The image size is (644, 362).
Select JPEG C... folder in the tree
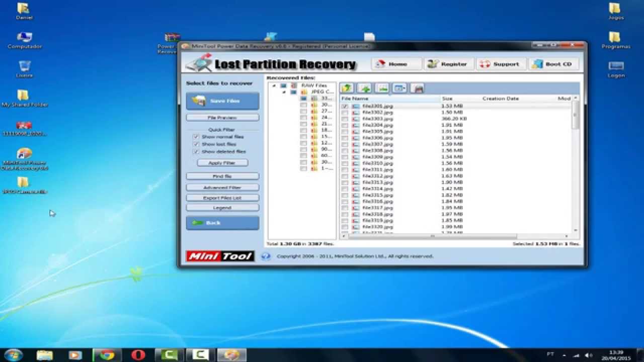click(322, 92)
